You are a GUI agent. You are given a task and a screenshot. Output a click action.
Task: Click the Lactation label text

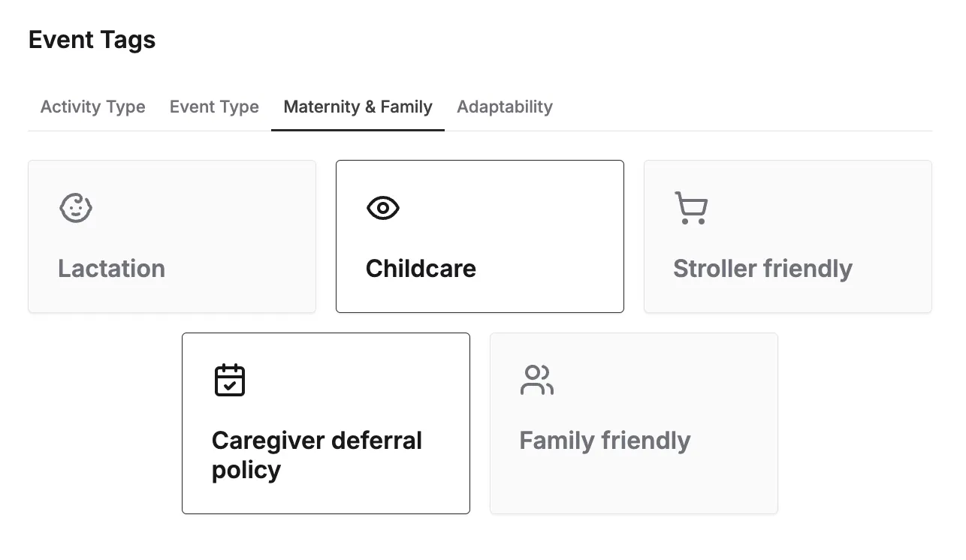(112, 269)
